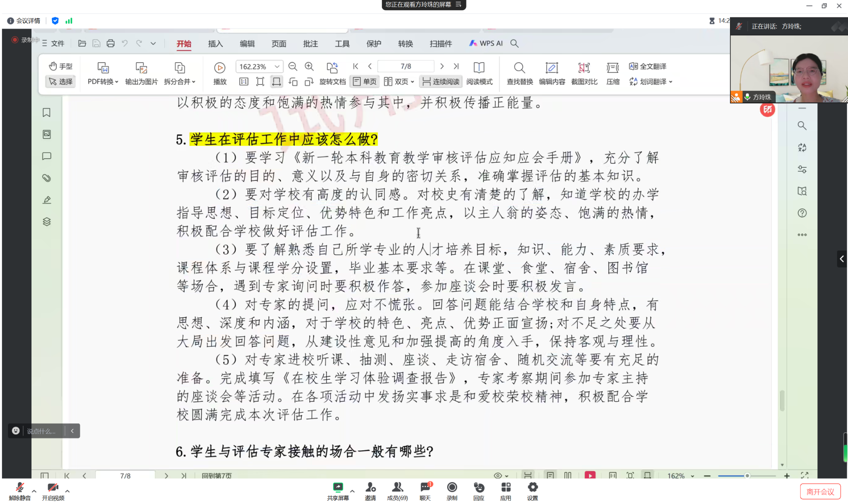Image resolution: width=848 pixels, height=504 pixels.
Task: Switch to the Insert ribbon tab
Action: 215,43
